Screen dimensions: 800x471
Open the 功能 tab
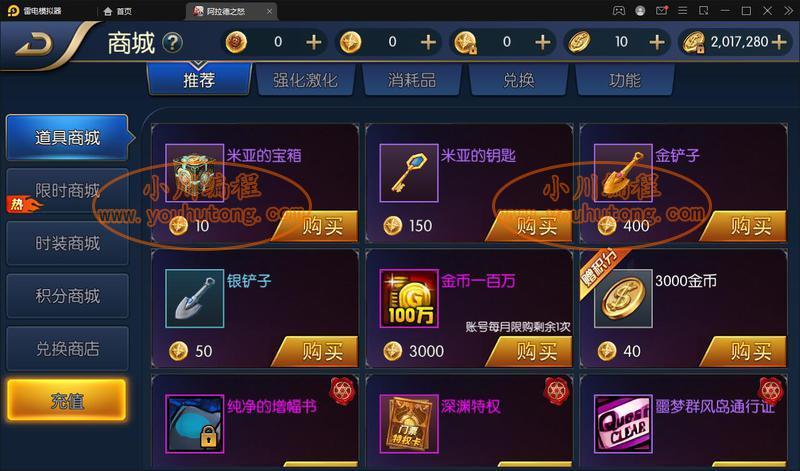(x=624, y=80)
